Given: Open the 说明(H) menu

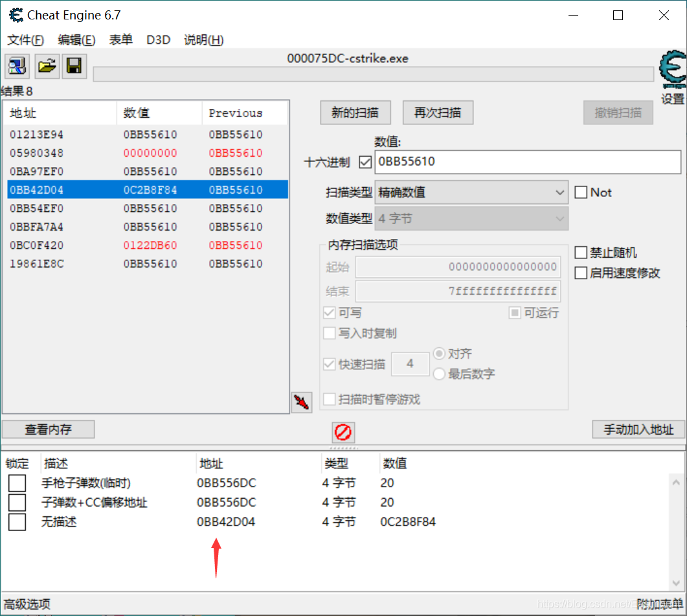Looking at the screenshot, I should [x=204, y=40].
